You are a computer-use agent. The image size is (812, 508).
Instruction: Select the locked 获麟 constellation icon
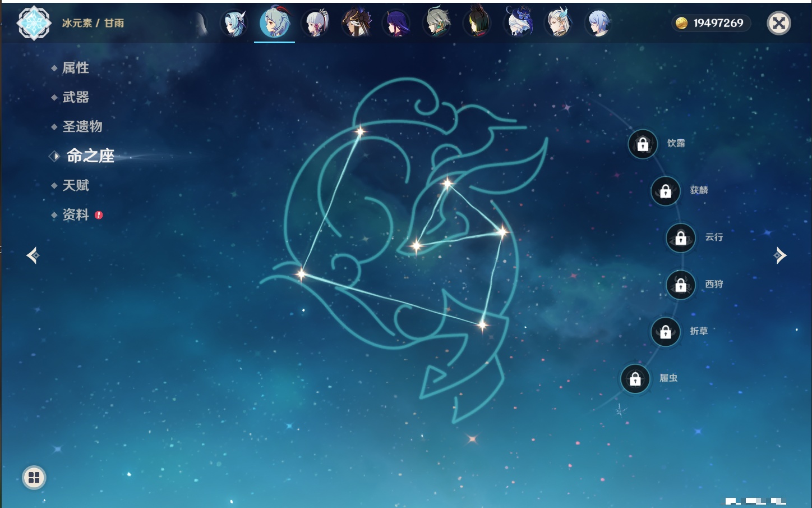[666, 191]
